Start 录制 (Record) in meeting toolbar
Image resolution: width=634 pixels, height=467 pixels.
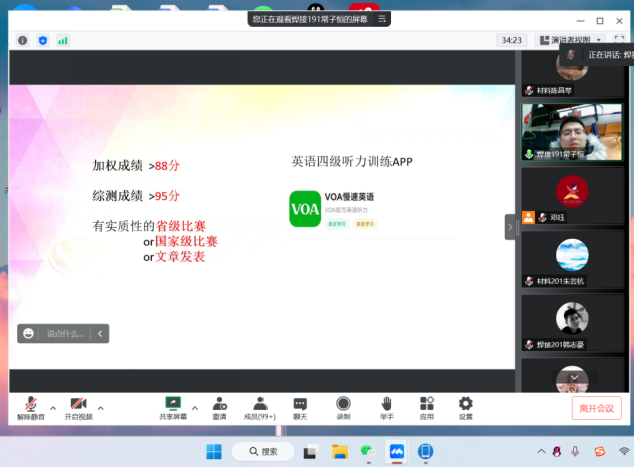click(343, 406)
